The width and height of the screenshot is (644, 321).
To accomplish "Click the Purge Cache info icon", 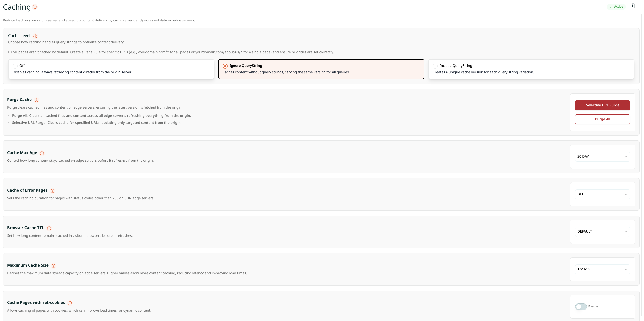I will pyautogui.click(x=36, y=100).
